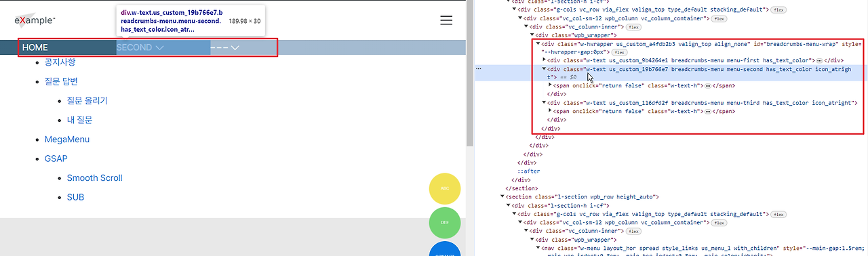
Task: Click the yellow ABC floating circle button
Action: coord(445,189)
